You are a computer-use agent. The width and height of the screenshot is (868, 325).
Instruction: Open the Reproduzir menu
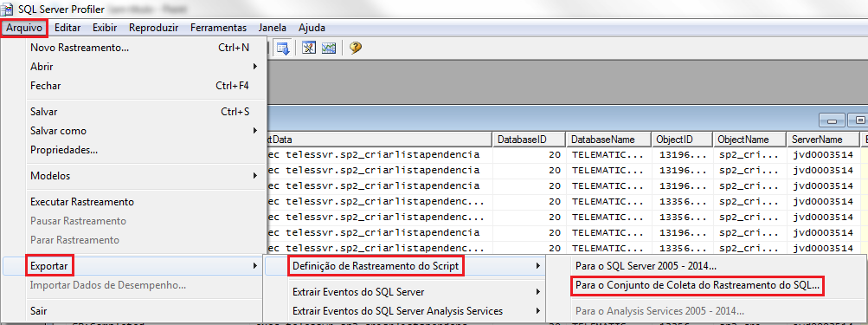point(153,28)
